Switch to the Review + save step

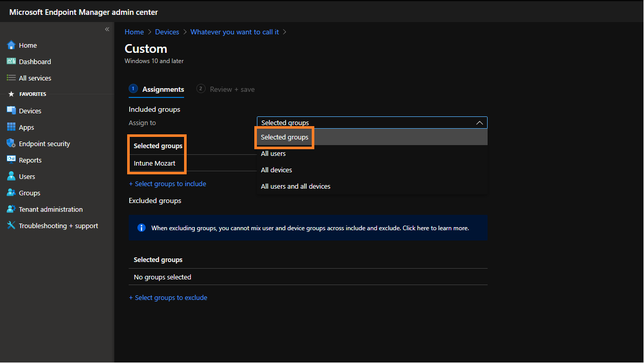[226, 89]
